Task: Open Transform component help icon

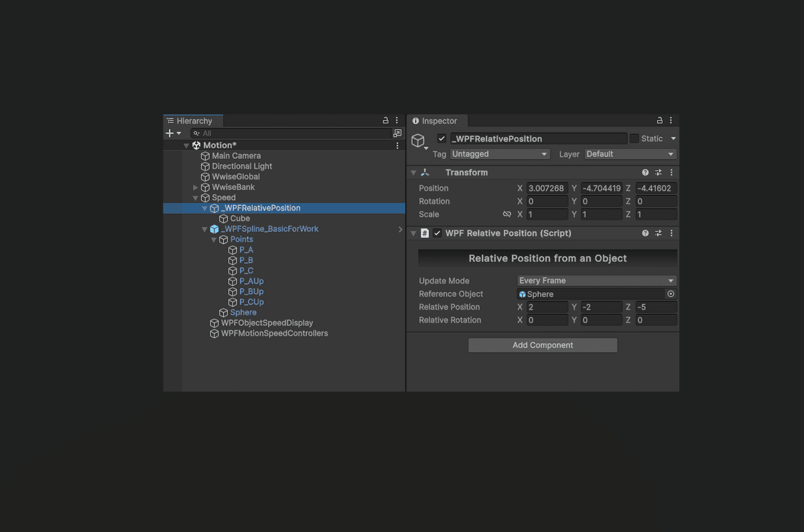Action: click(645, 173)
